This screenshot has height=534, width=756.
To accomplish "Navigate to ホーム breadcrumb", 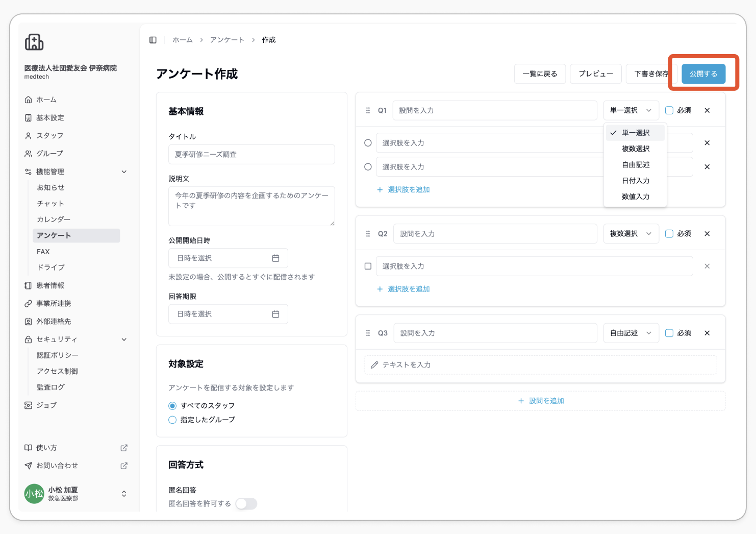I will point(183,40).
